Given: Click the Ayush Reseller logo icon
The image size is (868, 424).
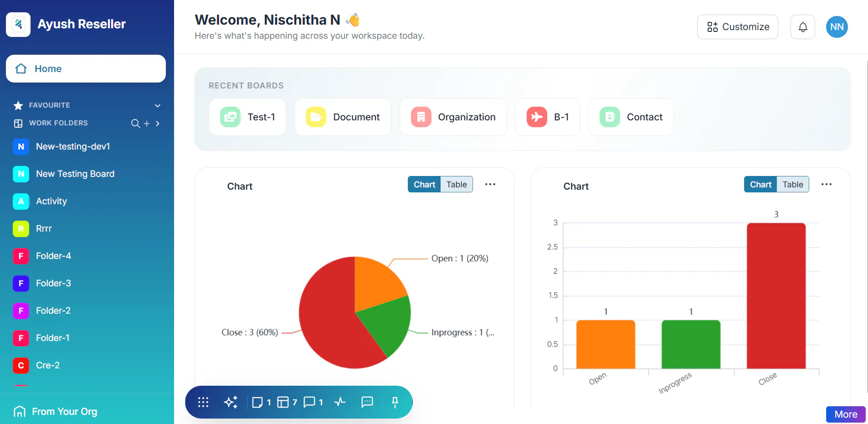Looking at the screenshot, I should 18,24.
